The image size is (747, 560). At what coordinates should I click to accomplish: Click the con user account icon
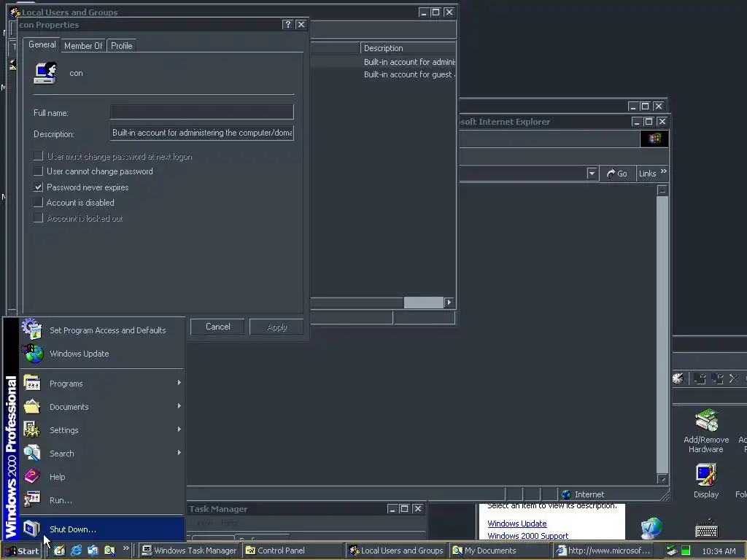point(46,73)
